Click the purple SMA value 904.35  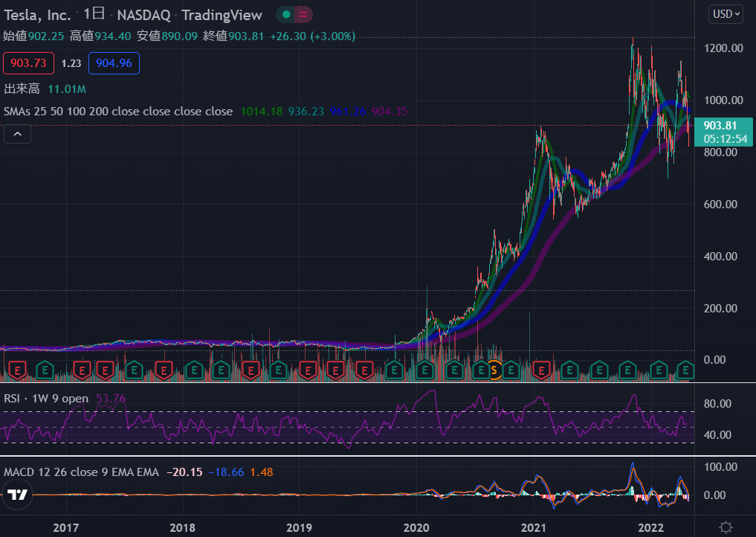(390, 112)
